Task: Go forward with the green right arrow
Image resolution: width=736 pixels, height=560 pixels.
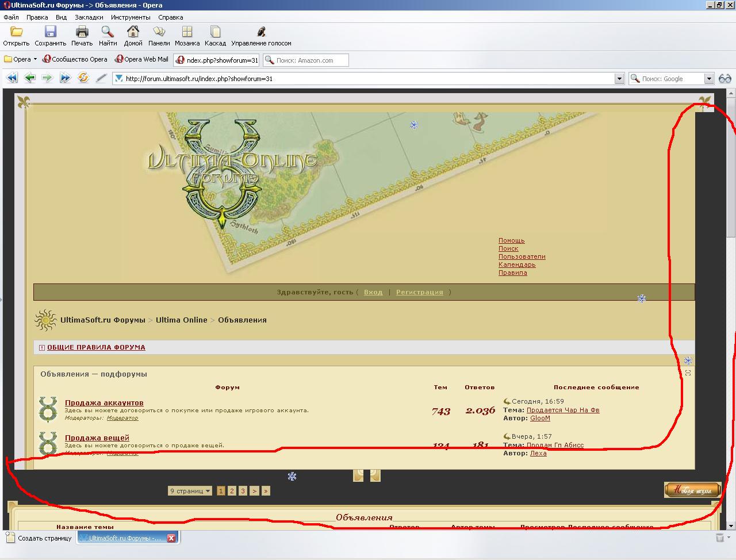Action: click(x=47, y=78)
